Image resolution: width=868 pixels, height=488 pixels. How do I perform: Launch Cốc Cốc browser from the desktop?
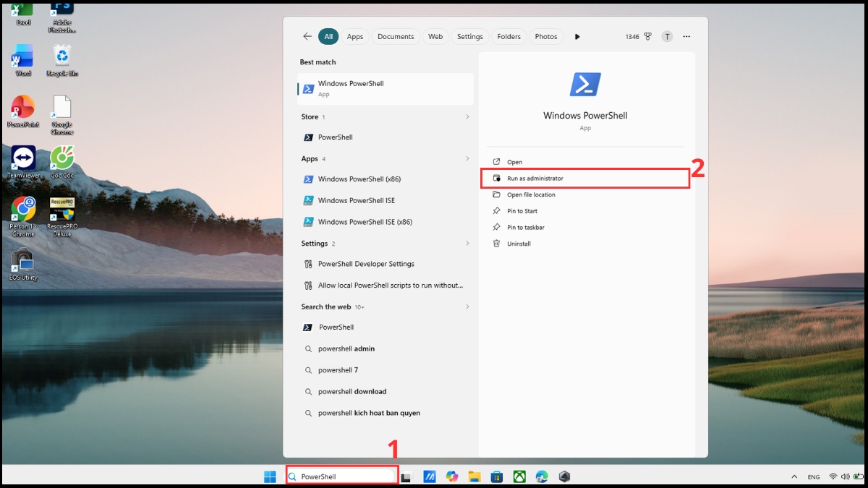pos(62,163)
